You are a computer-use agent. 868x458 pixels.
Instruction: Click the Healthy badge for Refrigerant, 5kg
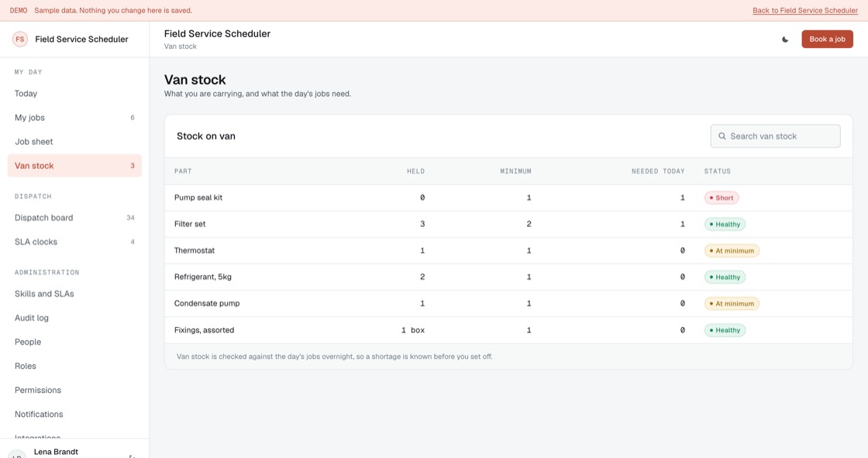coord(725,277)
